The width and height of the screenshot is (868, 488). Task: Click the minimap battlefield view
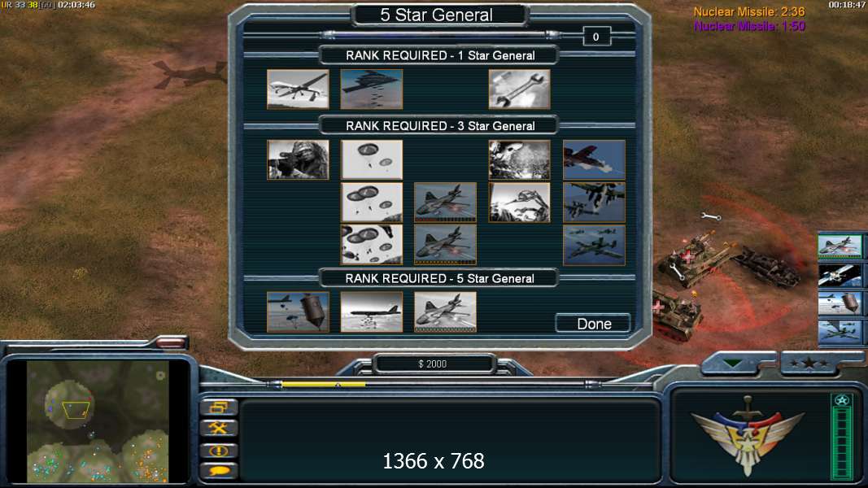point(98,421)
